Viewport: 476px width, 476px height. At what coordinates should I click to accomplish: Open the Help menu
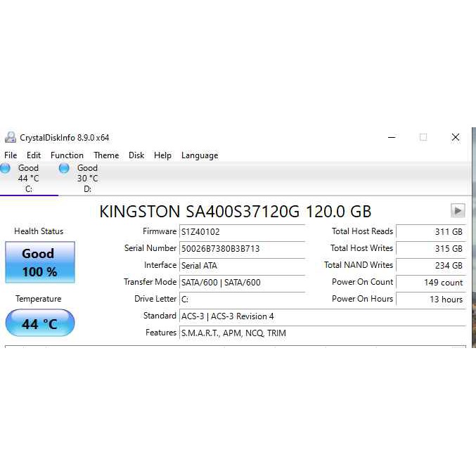(x=162, y=155)
